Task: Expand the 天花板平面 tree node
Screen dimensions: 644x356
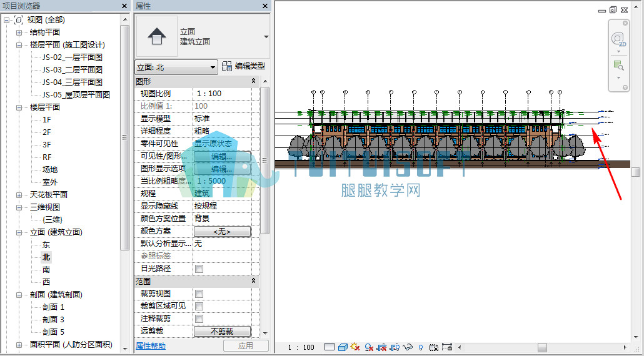Action: 19,195
